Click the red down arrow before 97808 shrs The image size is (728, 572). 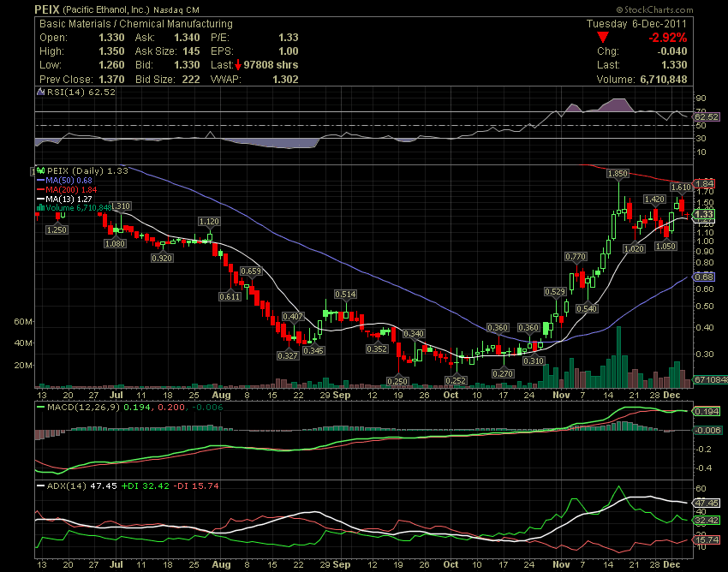coord(238,65)
